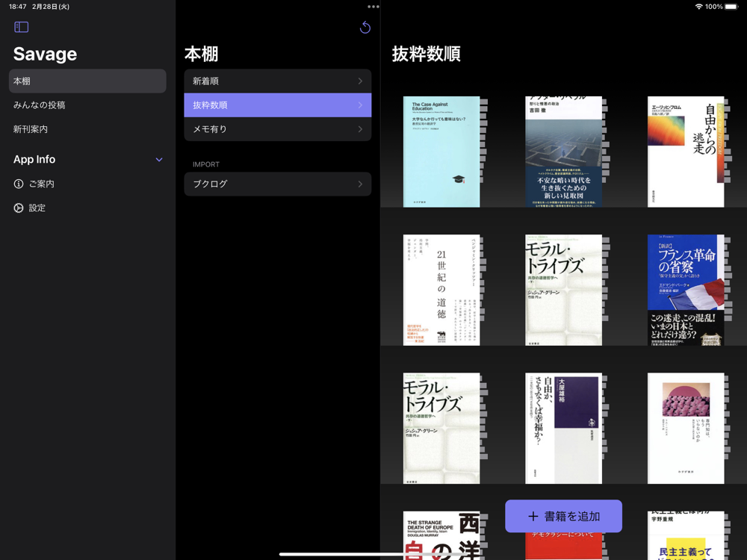Open The Case Against Education book
747x560 pixels.
[x=441, y=152]
